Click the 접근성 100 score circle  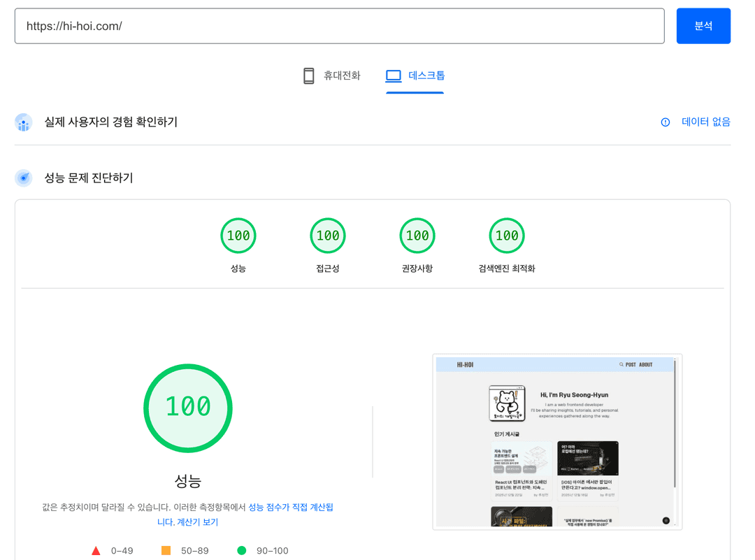(327, 236)
